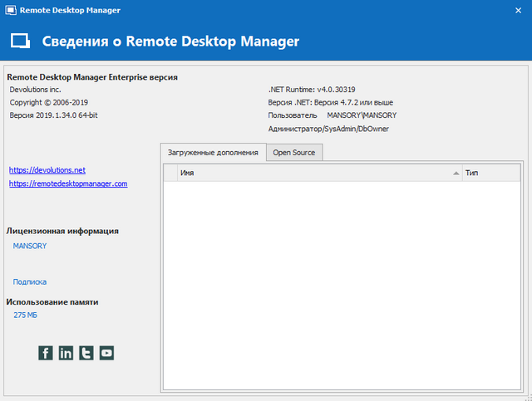Click the Remote Desktop Manager title bar icon
Viewport: 532px width, 401px height.
(x=9, y=11)
